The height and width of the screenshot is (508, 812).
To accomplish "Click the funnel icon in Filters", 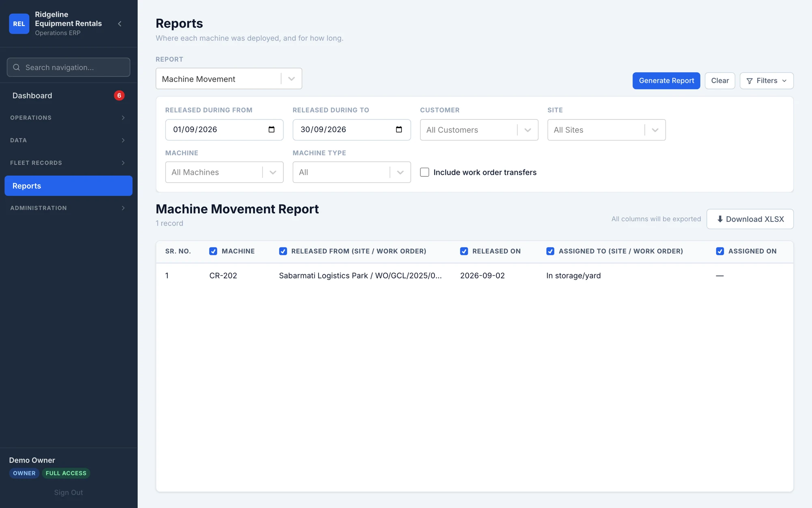I will pyautogui.click(x=749, y=81).
